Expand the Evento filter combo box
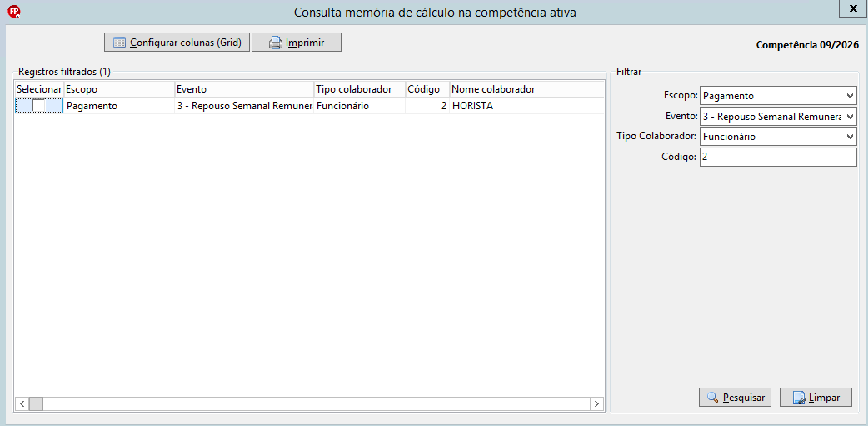Screen dimensions: 868x426 click(x=851, y=117)
